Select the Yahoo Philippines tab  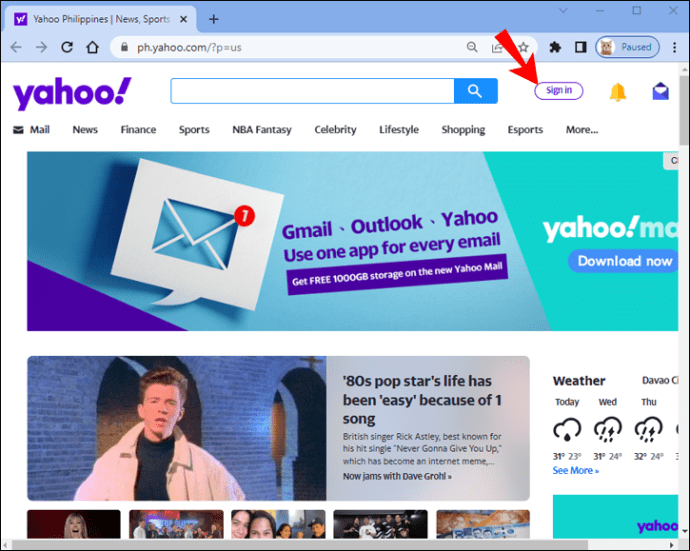coord(99,19)
